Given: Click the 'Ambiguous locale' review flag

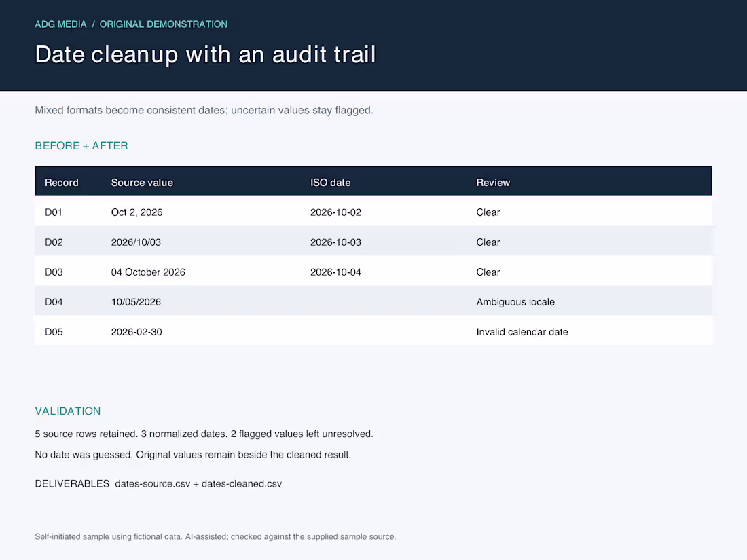Looking at the screenshot, I should click(515, 302).
